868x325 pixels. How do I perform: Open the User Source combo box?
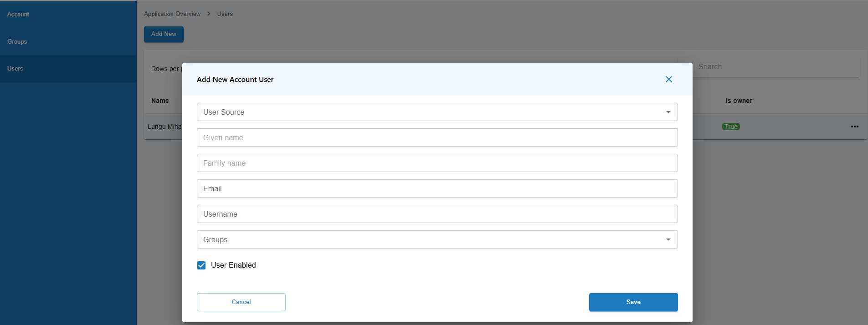[x=428, y=112]
